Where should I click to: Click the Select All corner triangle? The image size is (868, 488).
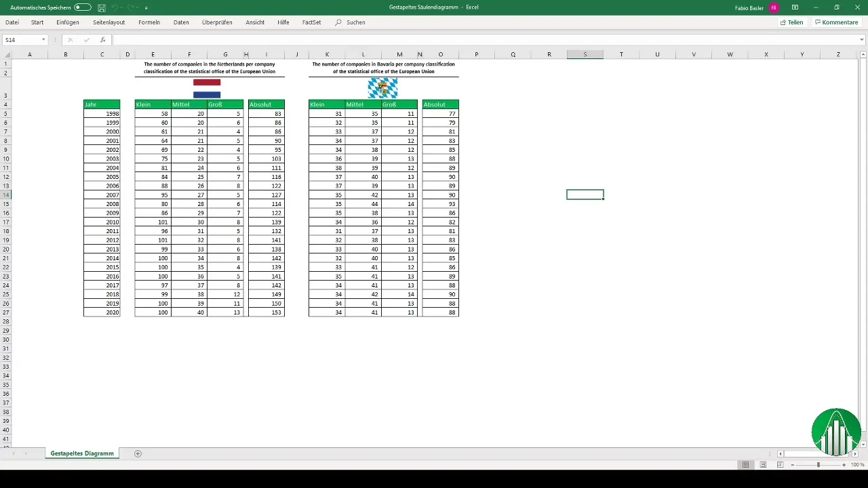click(x=6, y=54)
